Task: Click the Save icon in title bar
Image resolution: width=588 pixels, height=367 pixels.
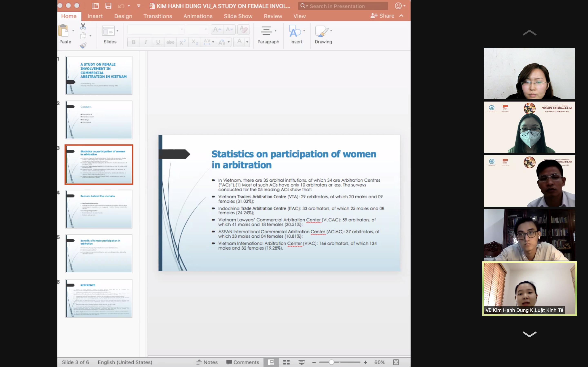Action: (x=108, y=6)
